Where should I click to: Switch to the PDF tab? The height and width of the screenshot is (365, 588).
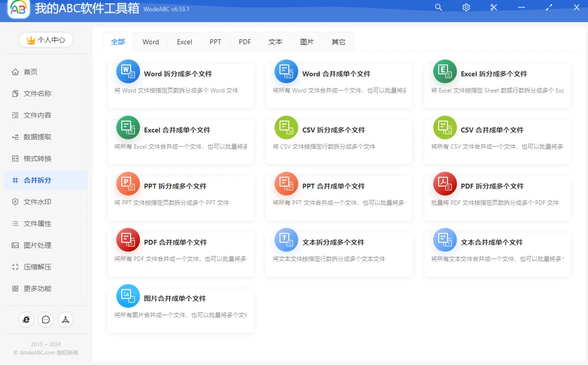pos(245,42)
